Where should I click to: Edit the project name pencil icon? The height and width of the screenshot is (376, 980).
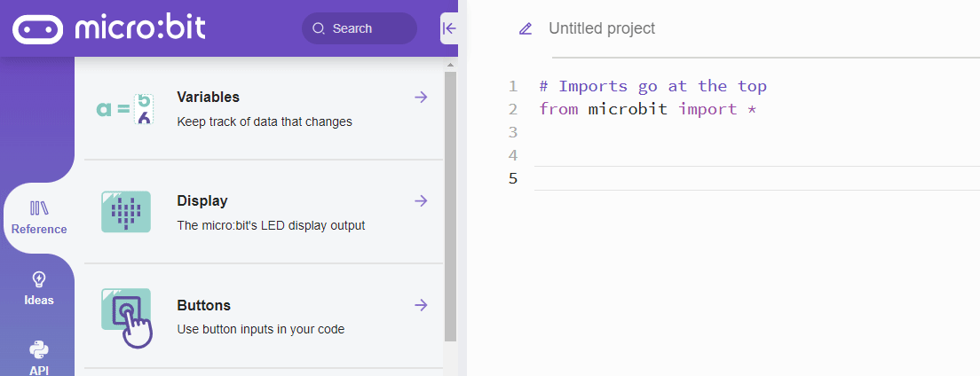[526, 28]
